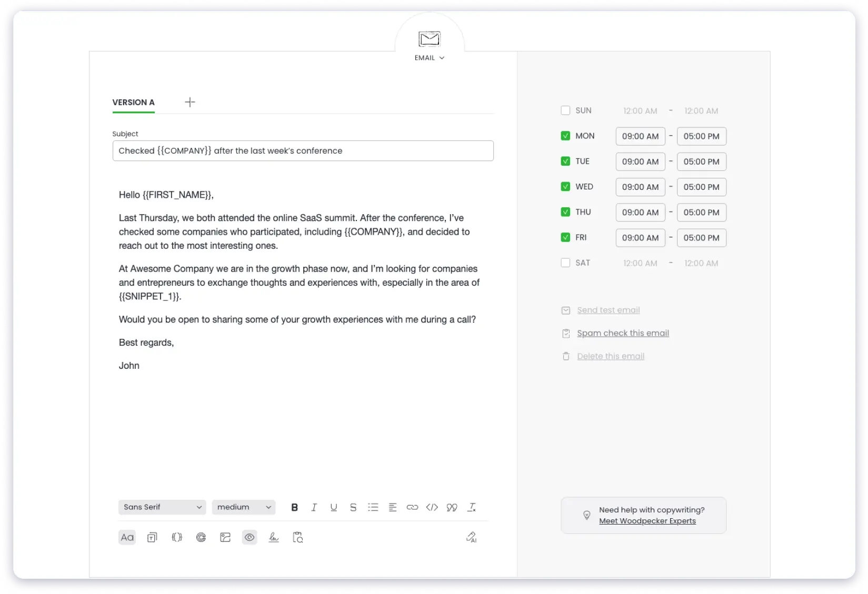The image size is (868, 594).
Task: Enable sending on Saturday
Action: [565, 263]
